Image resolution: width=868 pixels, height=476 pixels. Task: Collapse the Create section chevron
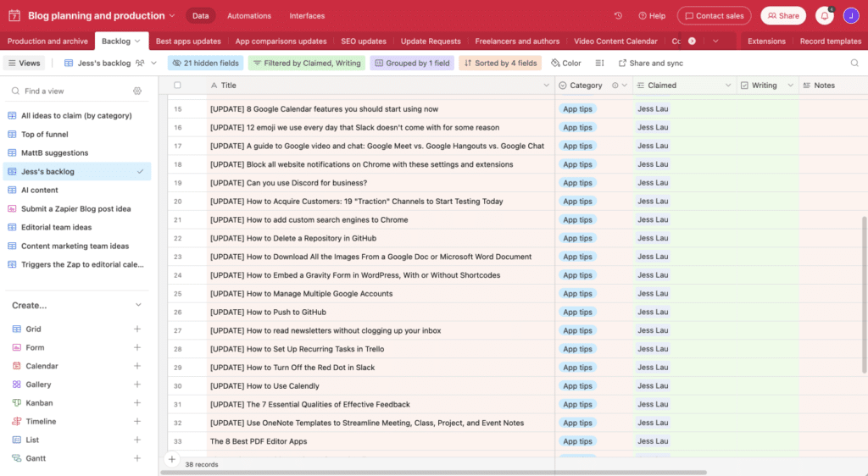pos(138,305)
